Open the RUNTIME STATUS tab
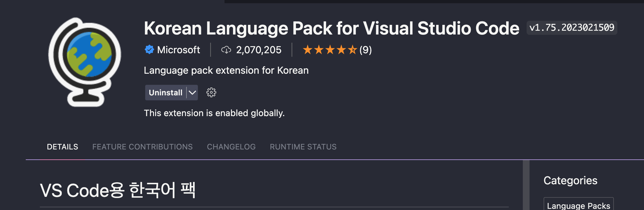644x210 pixels. [303, 147]
